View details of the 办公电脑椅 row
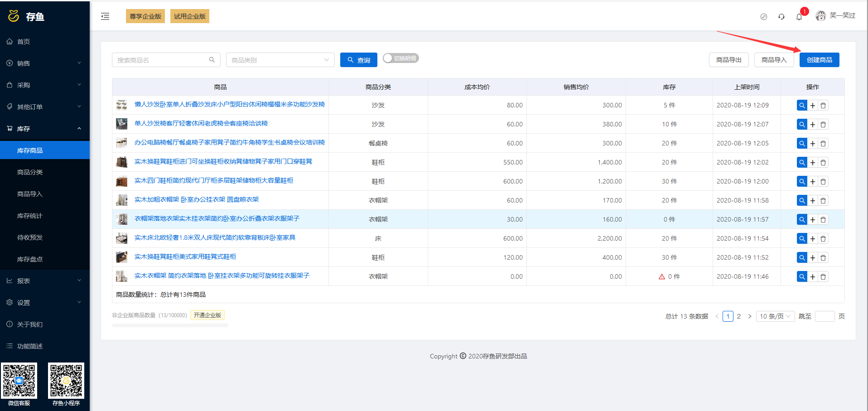 click(802, 143)
